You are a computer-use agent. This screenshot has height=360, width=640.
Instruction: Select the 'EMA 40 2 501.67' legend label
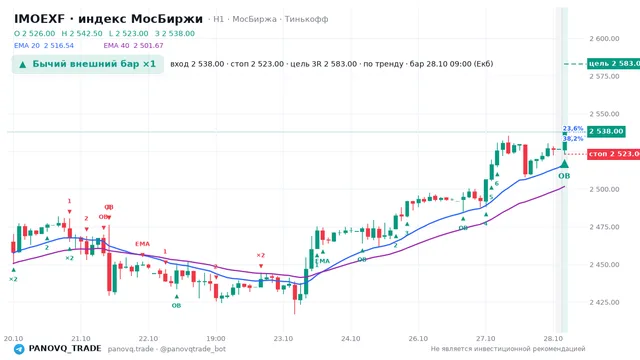(x=133, y=46)
